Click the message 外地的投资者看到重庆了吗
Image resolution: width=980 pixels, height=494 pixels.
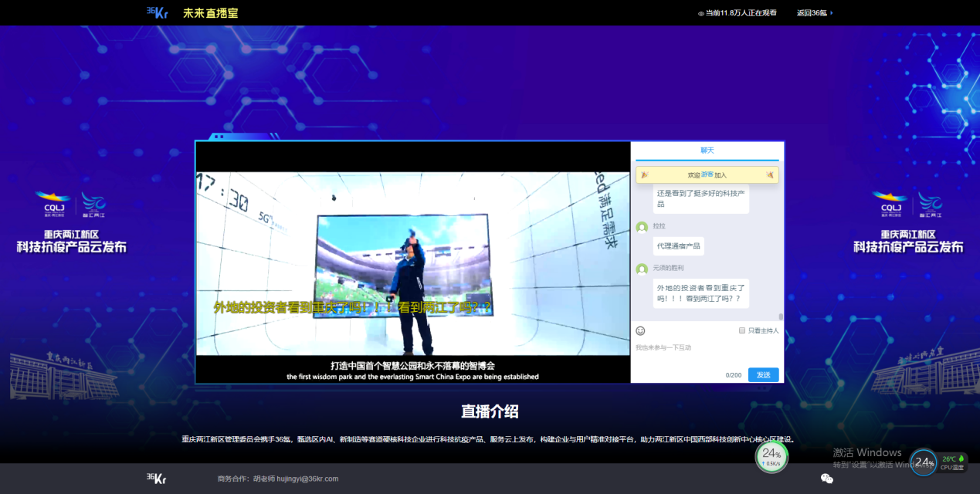click(700, 293)
